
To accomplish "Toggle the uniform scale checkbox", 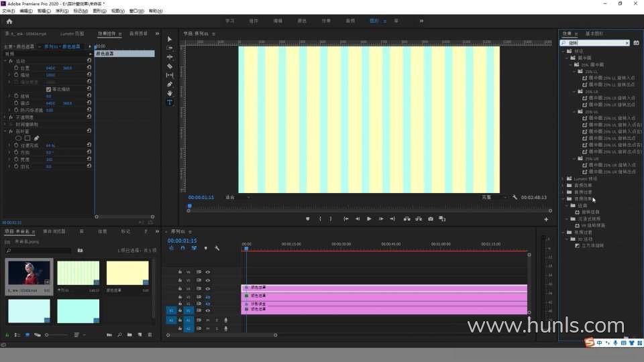I will pos(48,89).
